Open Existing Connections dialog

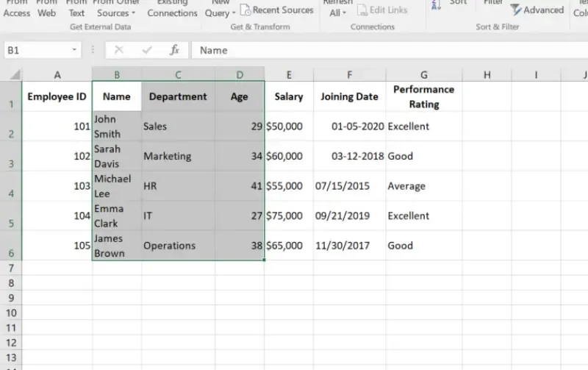[172, 9]
